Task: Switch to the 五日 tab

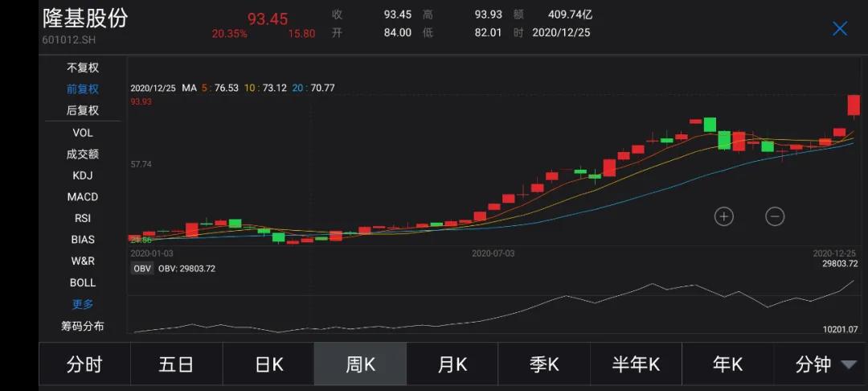Action: pyautogui.click(x=177, y=364)
